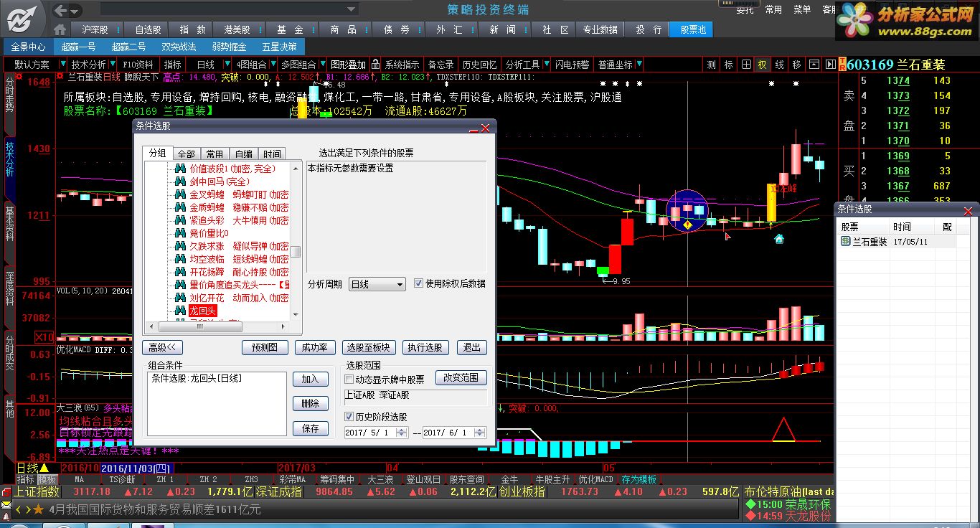Open the 超赢一号 tab
The height and width of the screenshot is (528, 980).
pos(78,47)
